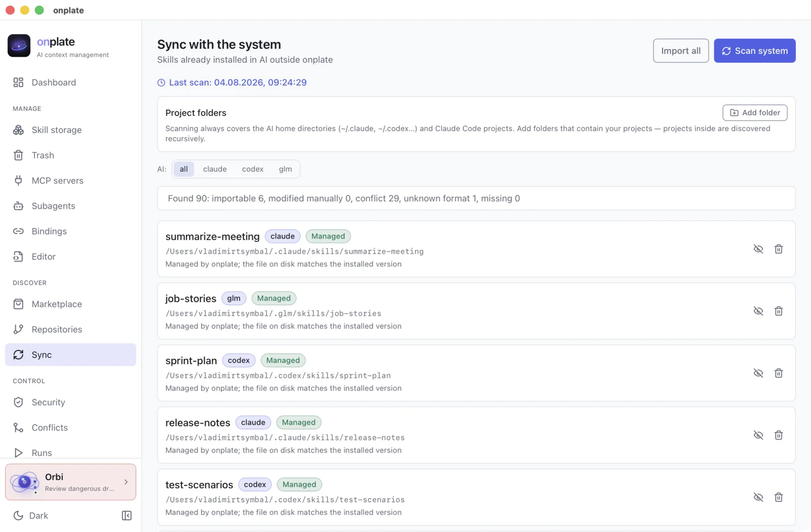Screen dimensions: 811x532
Task: Delete summarize-meeting skill with trash icon
Action: [779, 249]
